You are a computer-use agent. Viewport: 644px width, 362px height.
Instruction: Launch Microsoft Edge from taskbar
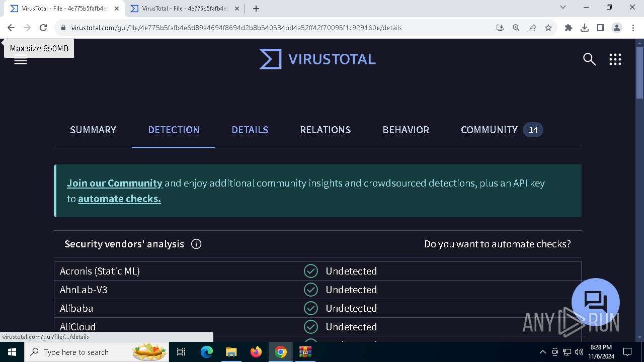[207, 352]
